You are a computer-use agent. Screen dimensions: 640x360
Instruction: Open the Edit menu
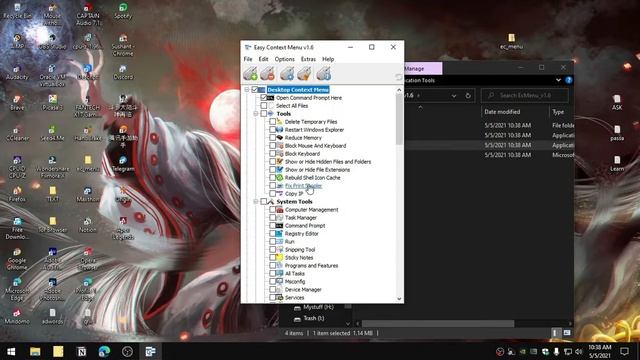pos(263,59)
